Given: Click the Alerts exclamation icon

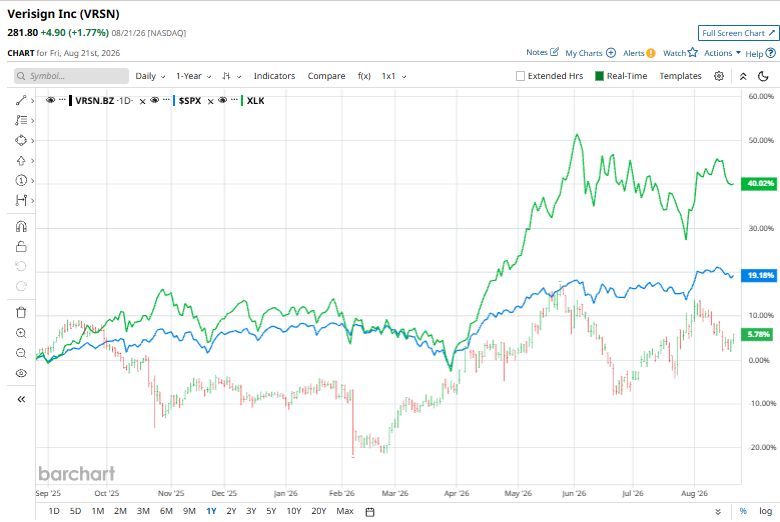Looking at the screenshot, I should tap(651, 53).
